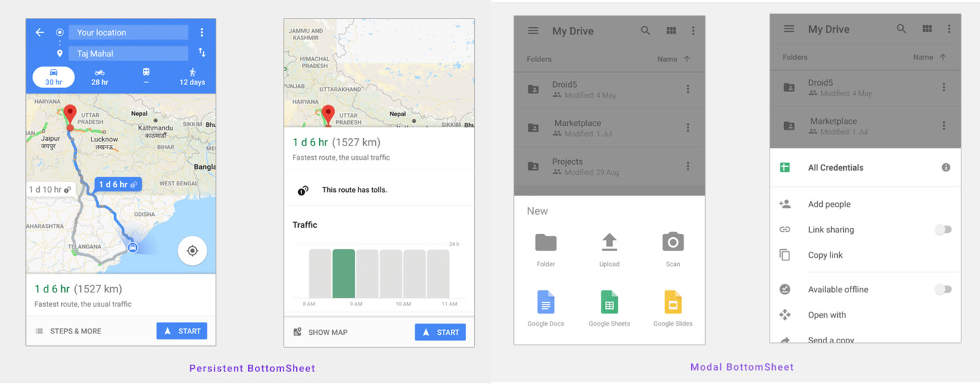Open the Maps directions overflow menu
The width and height of the screenshot is (980, 384).
point(202,32)
